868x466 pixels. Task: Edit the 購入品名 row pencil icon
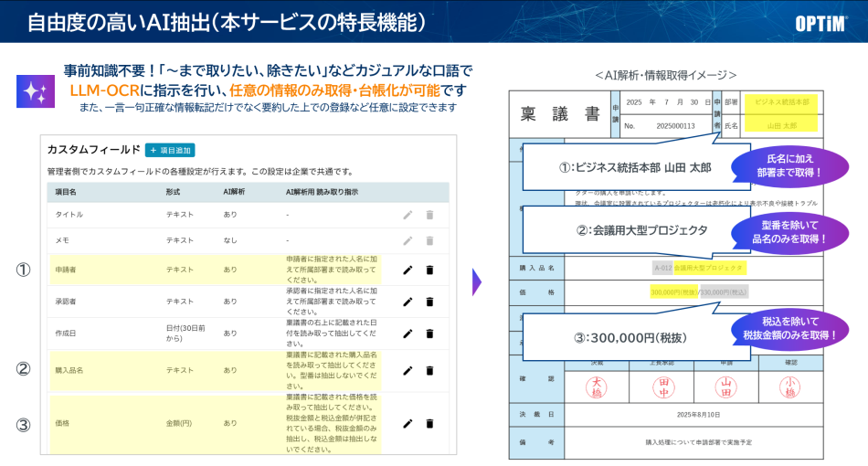408,370
